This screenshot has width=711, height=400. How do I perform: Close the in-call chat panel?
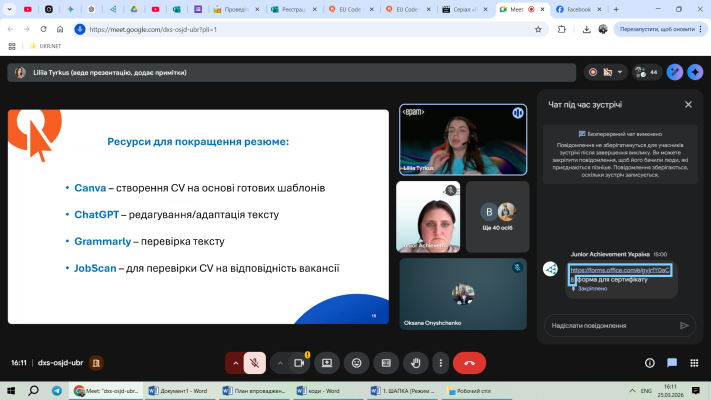[688, 105]
